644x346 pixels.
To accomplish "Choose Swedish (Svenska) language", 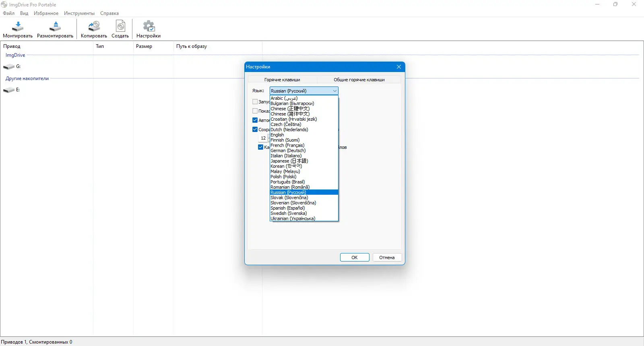I will (304, 213).
